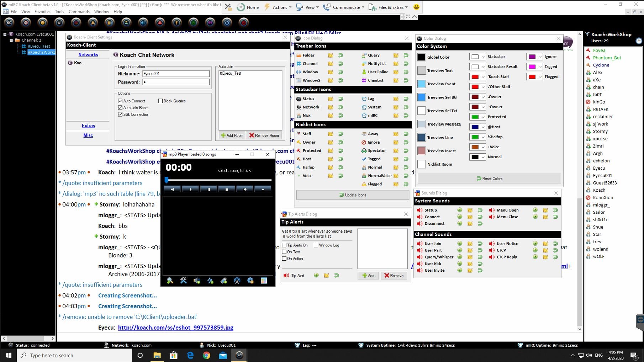Viewport: 644px width, 362px height.
Task: Enable the Tip Alerts On checkbox
Action: point(284,245)
